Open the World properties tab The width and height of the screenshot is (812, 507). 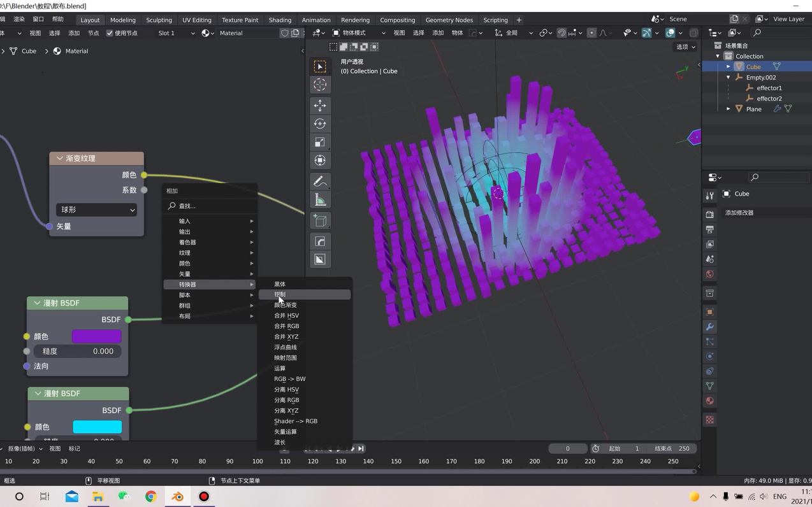click(709, 274)
